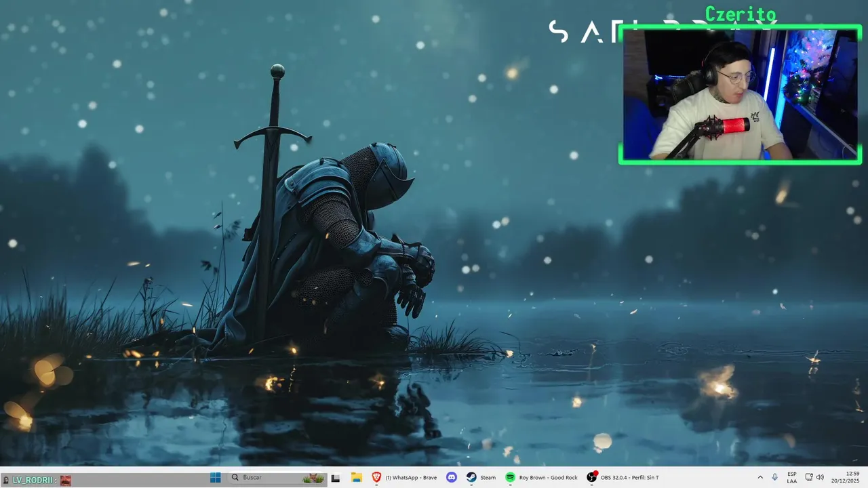This screenshot has height=488, width=868.
Task: Open the ESP LAA language switcher
Action: [792, 477]
